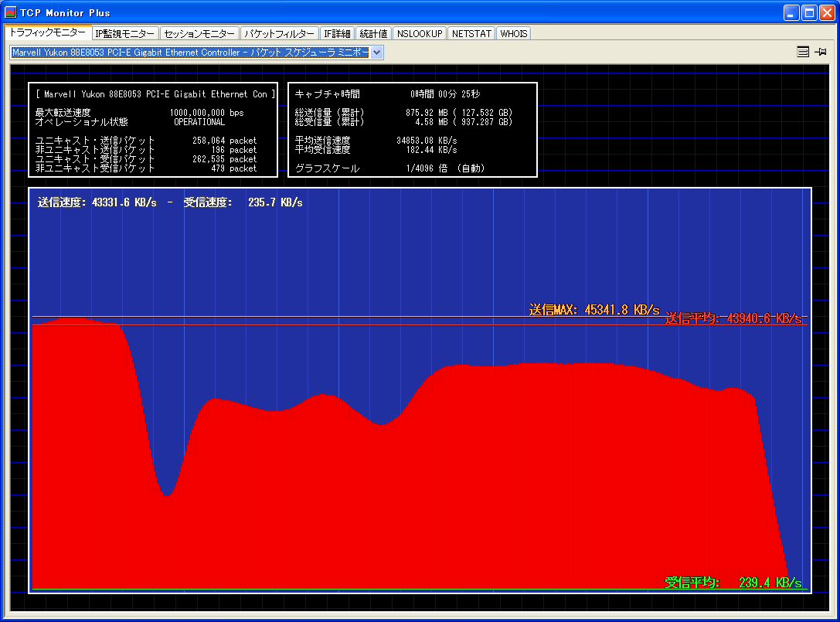This screenshot has height=622, width=840.
Task: Go to the セッションモニター tab
Action: [x=199, y=34]
